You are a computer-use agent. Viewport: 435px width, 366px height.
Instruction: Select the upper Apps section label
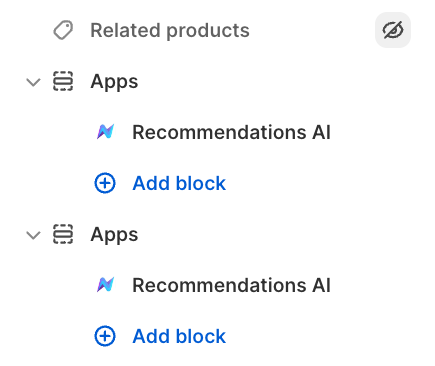click(114, 82)
